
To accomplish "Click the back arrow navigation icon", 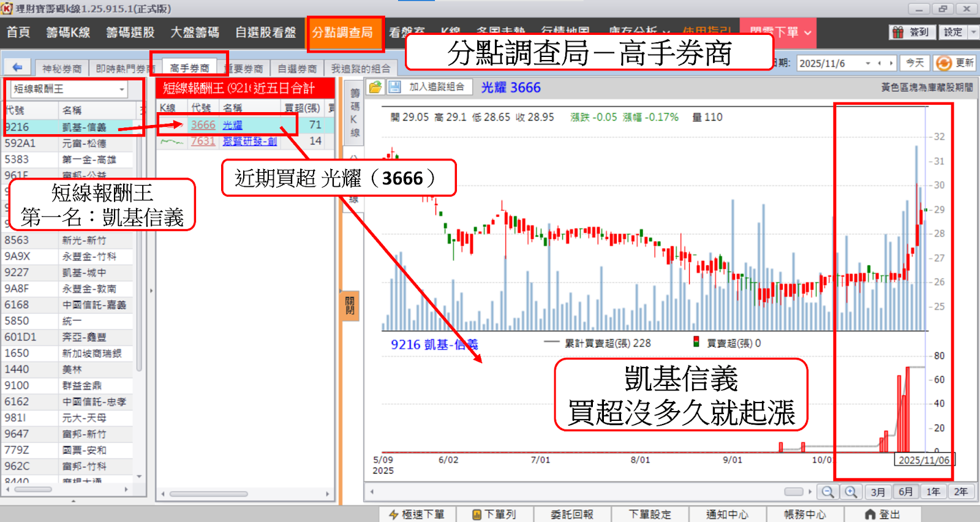I will [x=17, y=67].
